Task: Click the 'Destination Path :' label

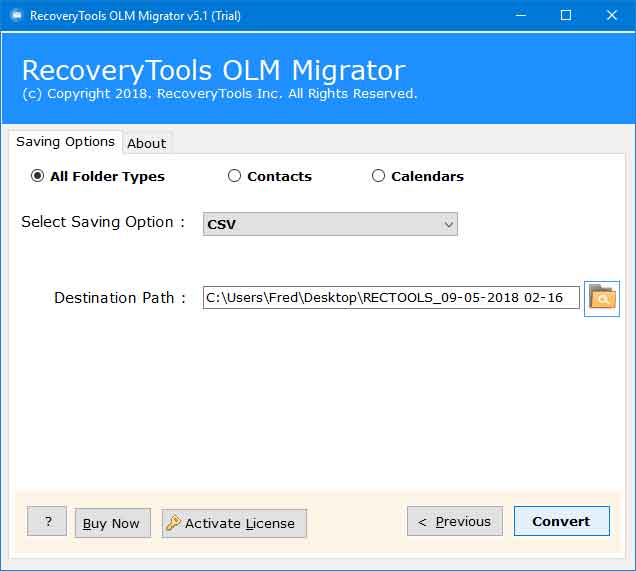Action: click(120, 298)
